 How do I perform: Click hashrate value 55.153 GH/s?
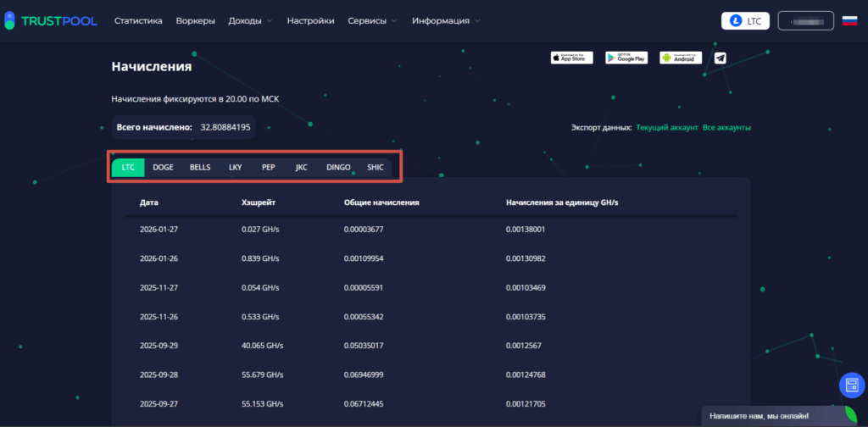263,404
